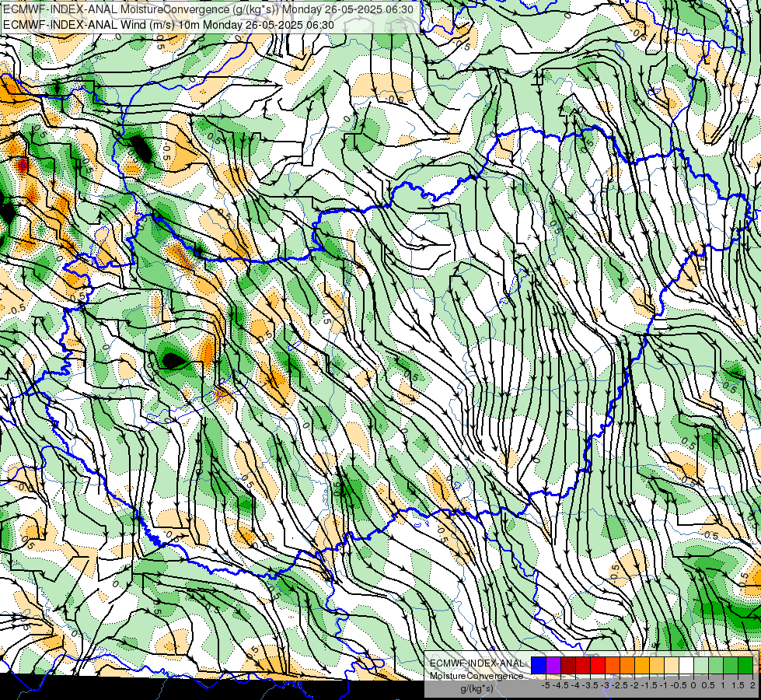Click the -4 value on legend scale
The height and width of the screenshot is (700, 761).
point(575,685)
